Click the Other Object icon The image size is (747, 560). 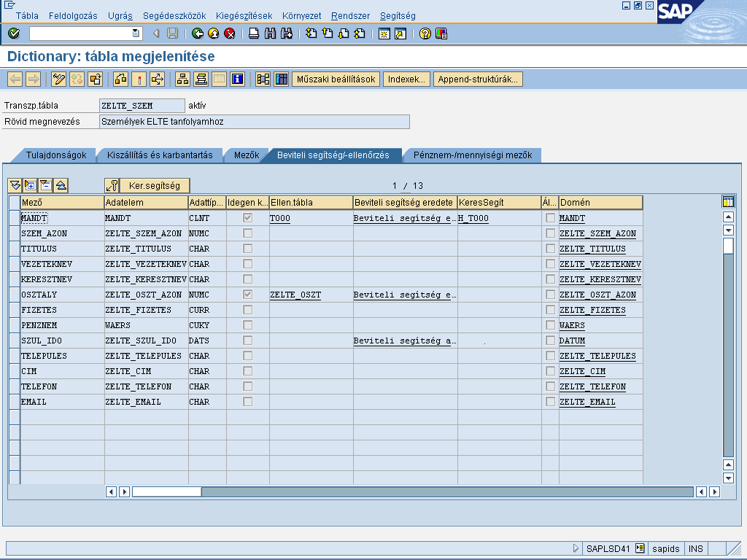(x=96, y=79)
